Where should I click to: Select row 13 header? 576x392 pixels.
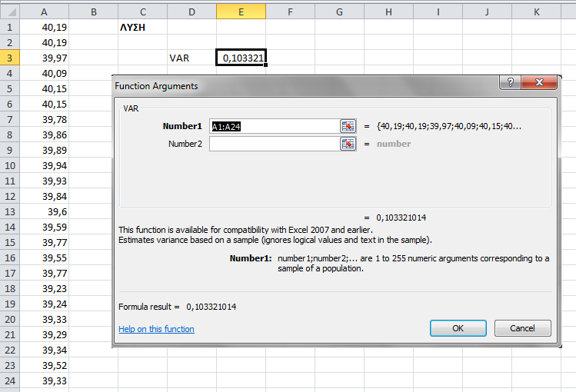click(9, 212)
